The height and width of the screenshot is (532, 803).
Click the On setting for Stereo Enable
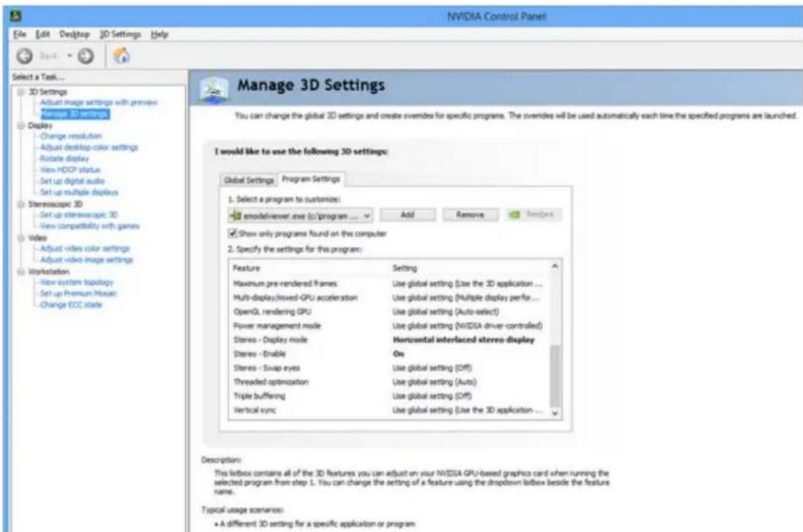[399, 354]
